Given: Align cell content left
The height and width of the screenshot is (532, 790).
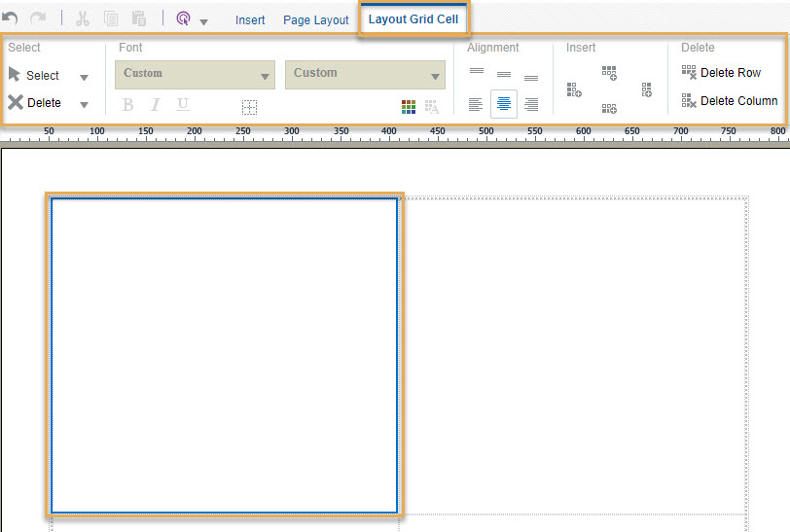Looking at the screenshot, I should click(476, 104).
